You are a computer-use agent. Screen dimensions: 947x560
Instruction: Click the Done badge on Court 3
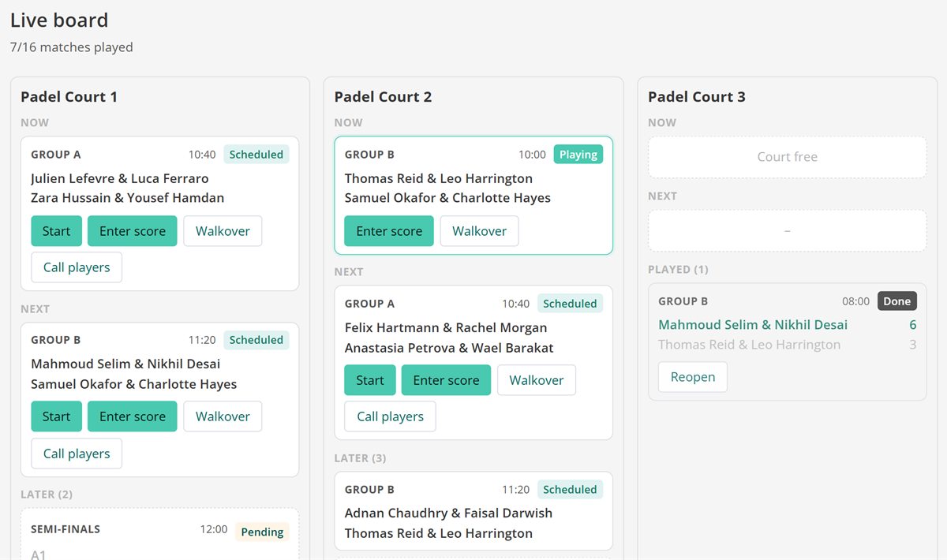(897, 301)
